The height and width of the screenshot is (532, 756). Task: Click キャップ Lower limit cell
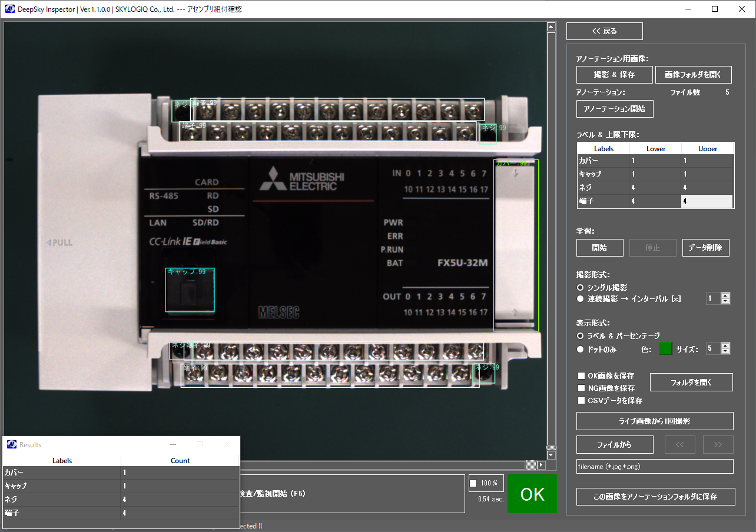click(655, 174)
